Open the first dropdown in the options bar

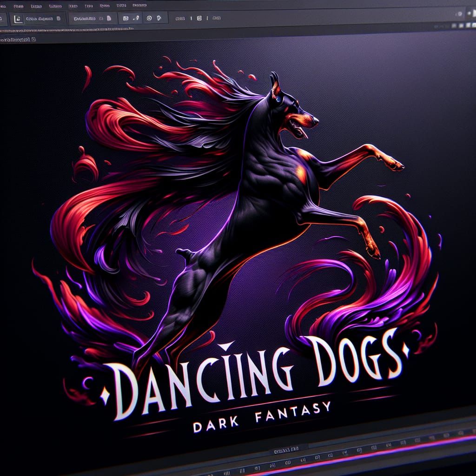pos(42,18)
